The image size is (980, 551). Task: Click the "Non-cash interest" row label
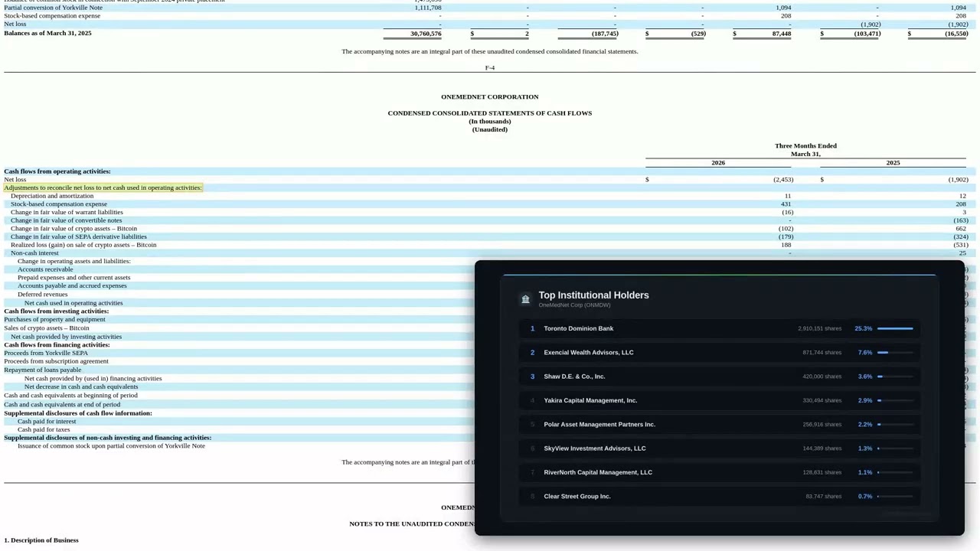34,253
